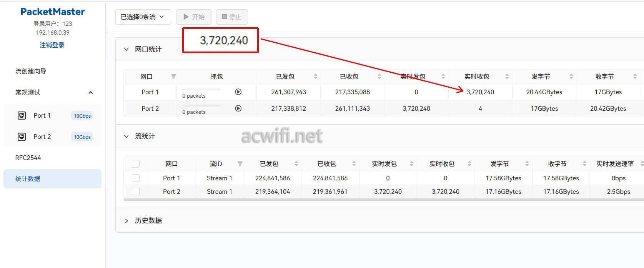
Task: Sort stream statistics by 发字节 column
Action: [x=527, y=164]
